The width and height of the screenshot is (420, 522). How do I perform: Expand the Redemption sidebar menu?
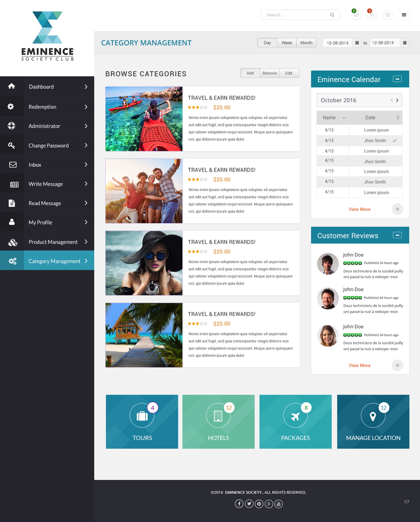point(47,106)
